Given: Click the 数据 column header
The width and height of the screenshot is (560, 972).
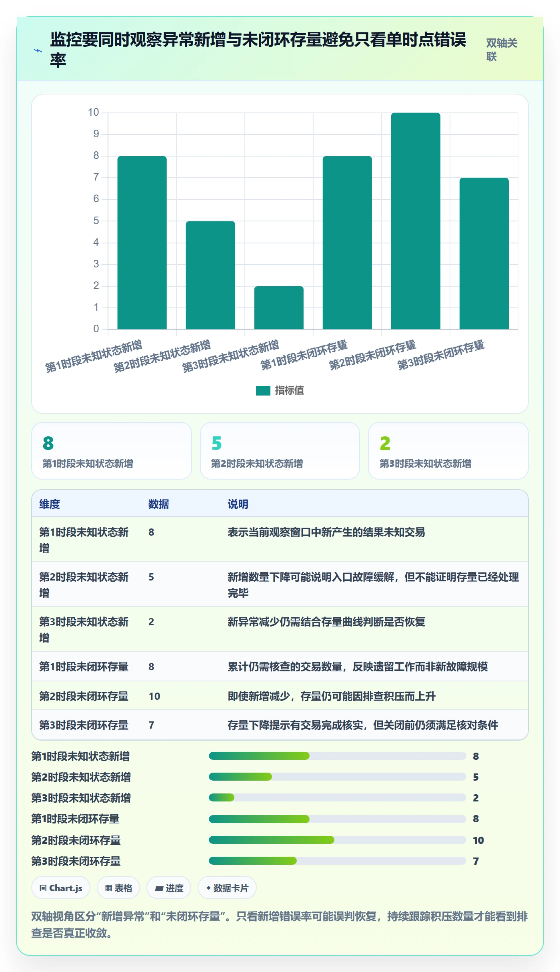Looking at the screenshot, I should pyautogui.click(x=159, y=504).
